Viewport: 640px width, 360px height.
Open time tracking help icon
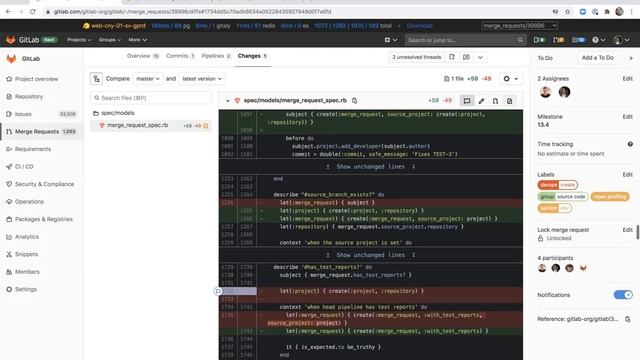630,144
